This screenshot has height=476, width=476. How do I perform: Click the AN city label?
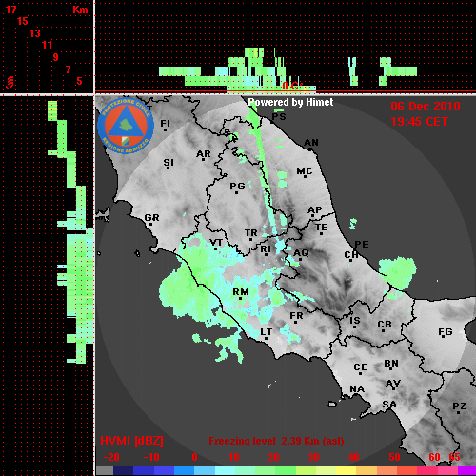point(311,143)
